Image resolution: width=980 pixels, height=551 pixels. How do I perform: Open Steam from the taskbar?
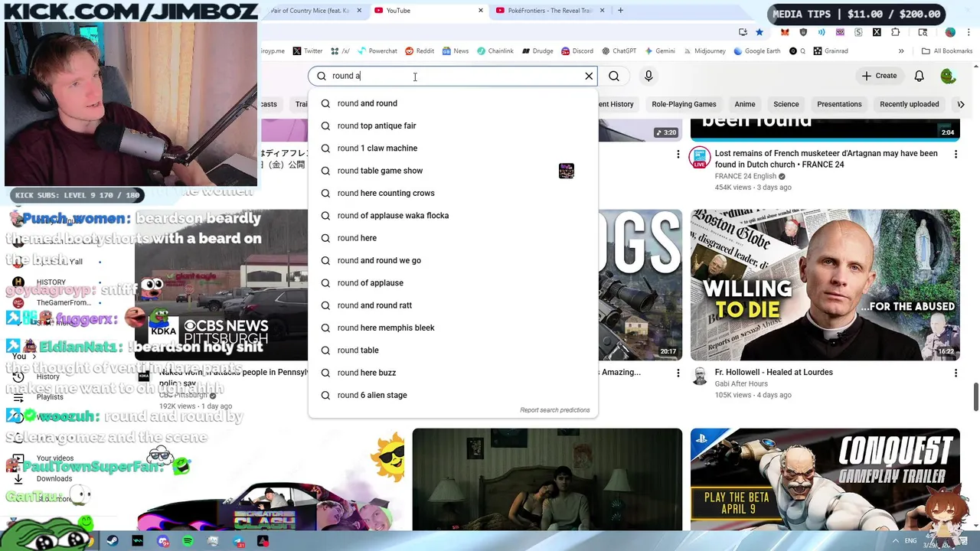(113, 541)
